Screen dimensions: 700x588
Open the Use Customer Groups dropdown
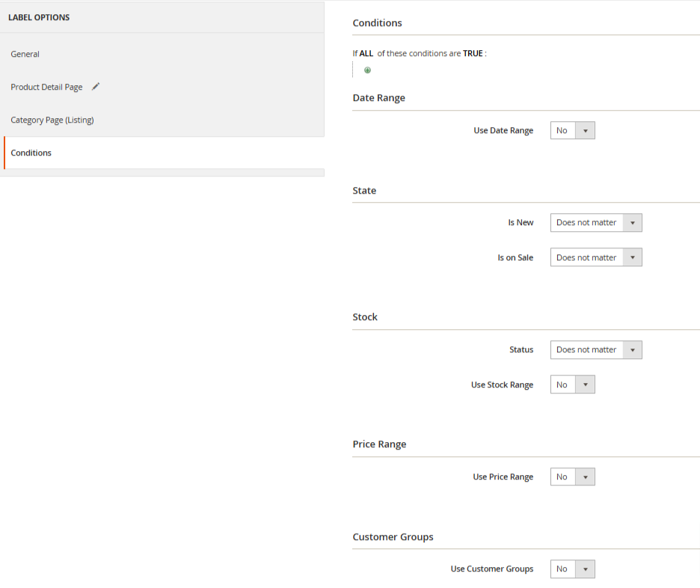[x=572, y=569]
